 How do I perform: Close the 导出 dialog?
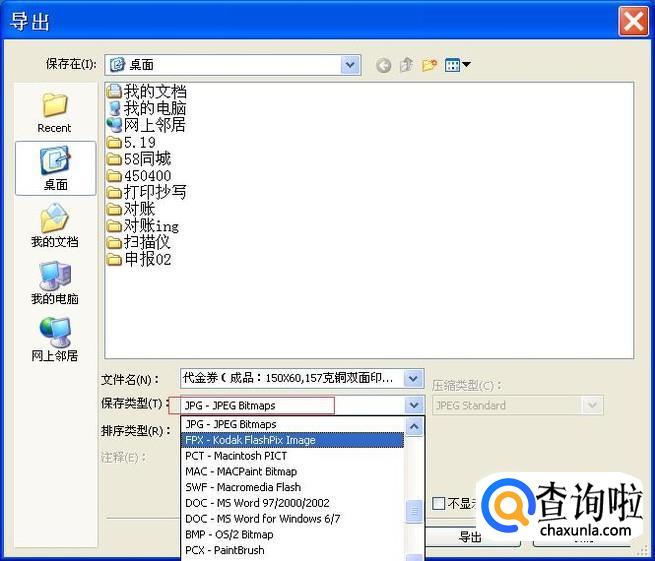coord(633,21)
